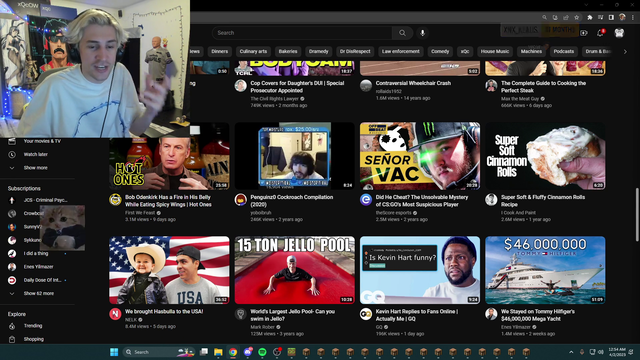This screenshot has height=360, width=640.
Task: Select the Law enforcement chip
Action: pos(400,51)
